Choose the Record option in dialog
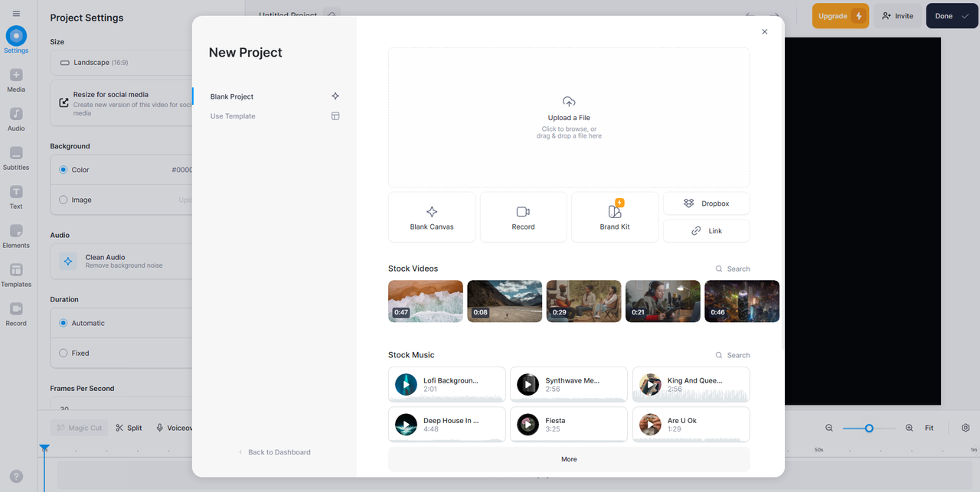 (x=524, y=217)
